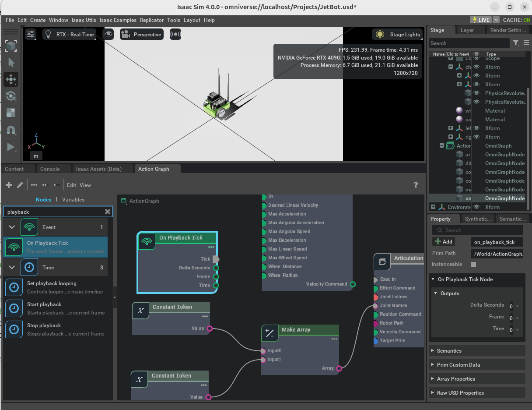Open the viewport streaming waypoint icon
The image size is (532, 410).
(x=175, y=34)
